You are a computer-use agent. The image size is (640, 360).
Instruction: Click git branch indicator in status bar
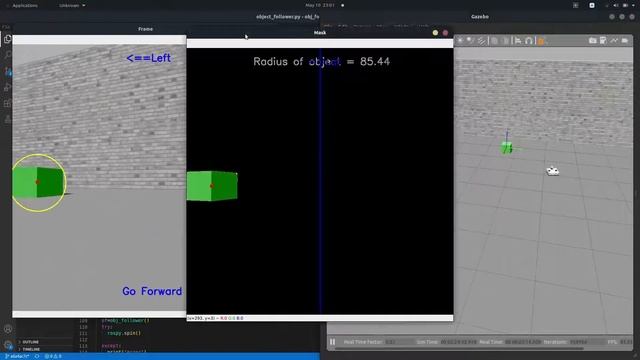(x=17, y=356)
